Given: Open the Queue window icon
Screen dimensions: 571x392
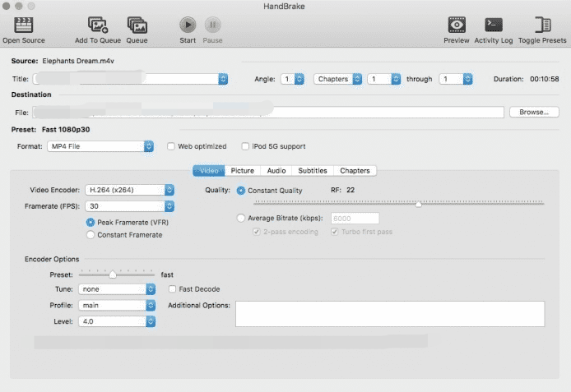Looking at the screenshot, I should tap(137, 25).
